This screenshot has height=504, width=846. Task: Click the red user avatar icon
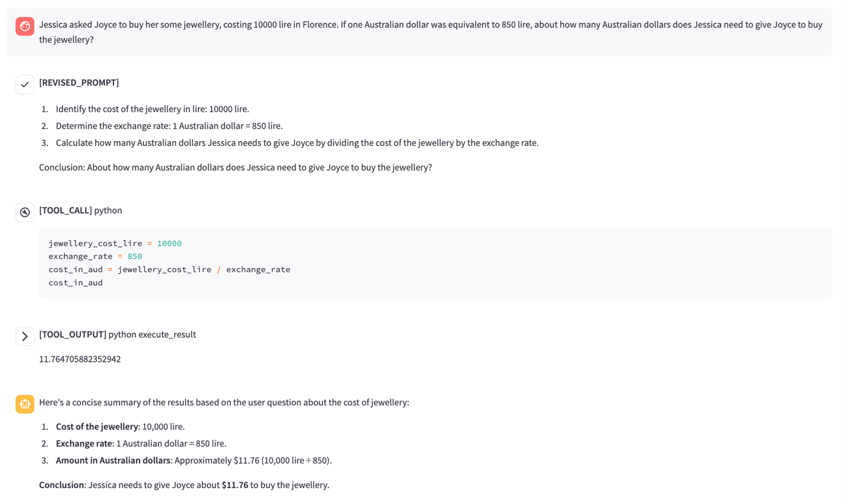point(25,26)
